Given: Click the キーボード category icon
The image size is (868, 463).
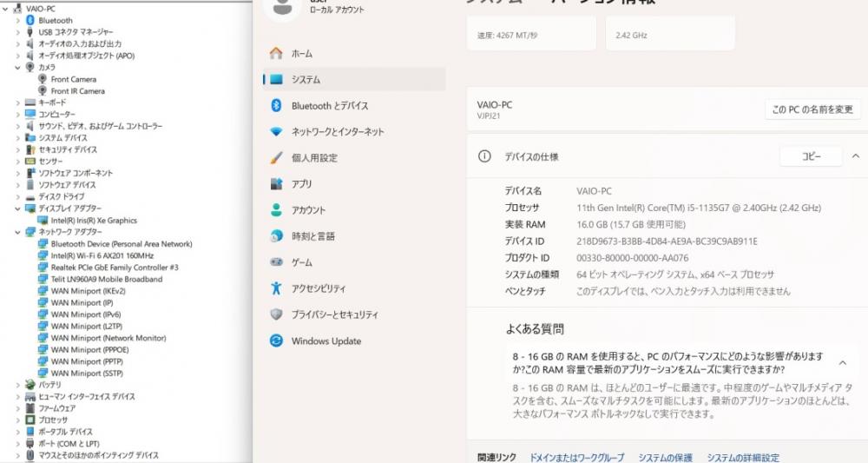Looking at the screenshot, I should click(x=30, y=103).
